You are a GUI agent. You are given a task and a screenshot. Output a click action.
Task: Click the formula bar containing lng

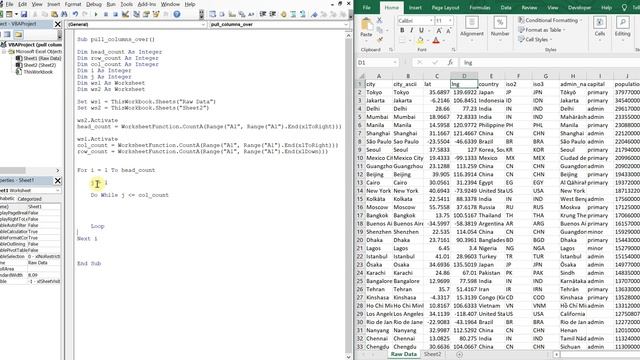[550, 62]
